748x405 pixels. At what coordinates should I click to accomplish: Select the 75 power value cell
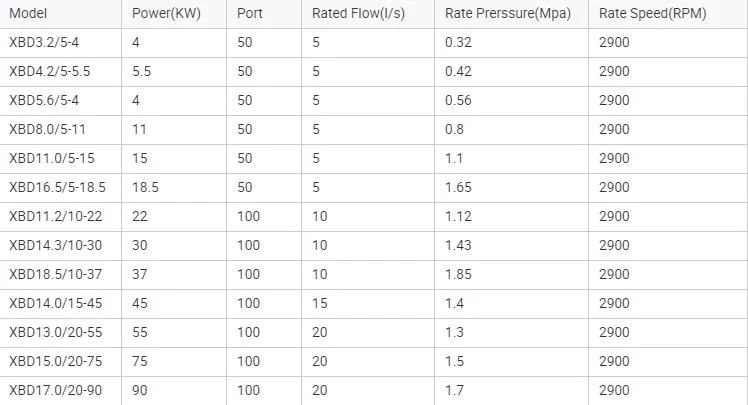[139, 361]
